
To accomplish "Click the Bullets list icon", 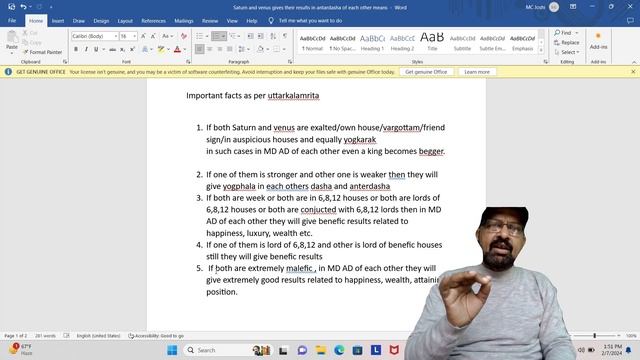I will click(200, 36).
